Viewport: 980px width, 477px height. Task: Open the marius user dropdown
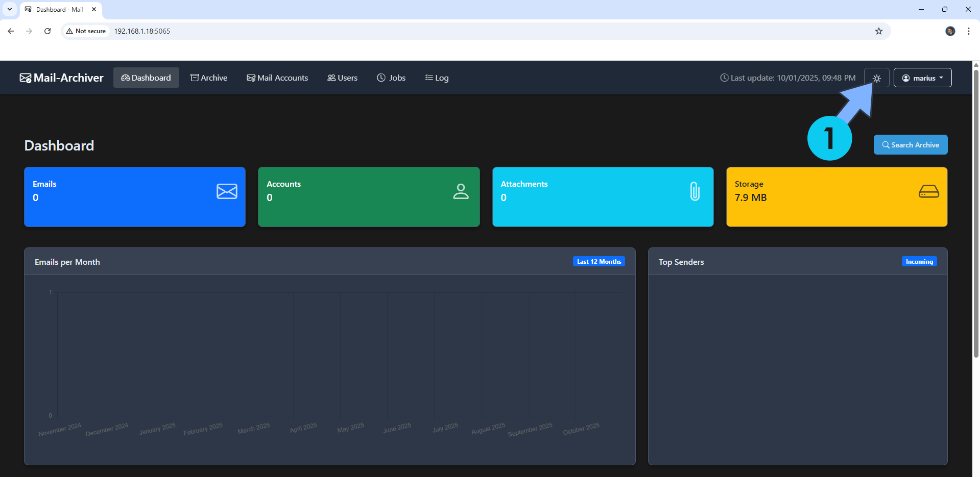[922, 78]
